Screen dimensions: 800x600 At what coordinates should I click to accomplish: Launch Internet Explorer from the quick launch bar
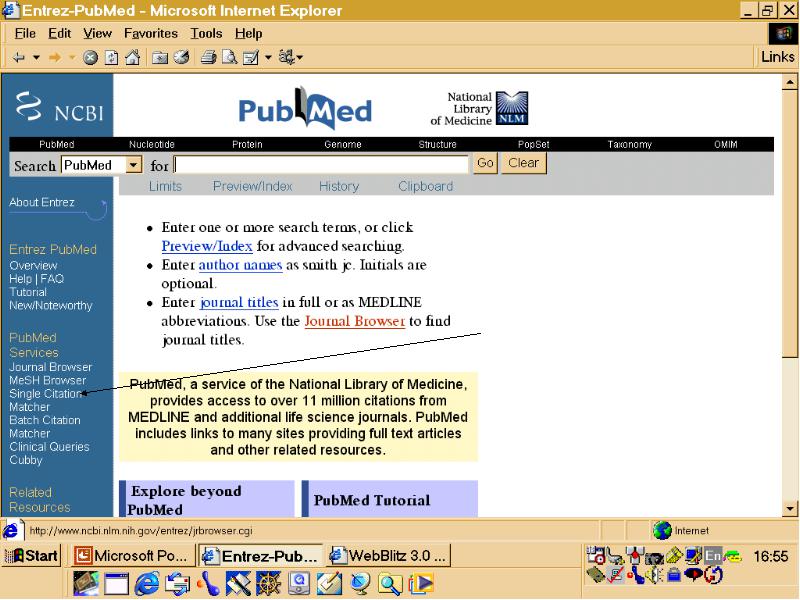147,583
